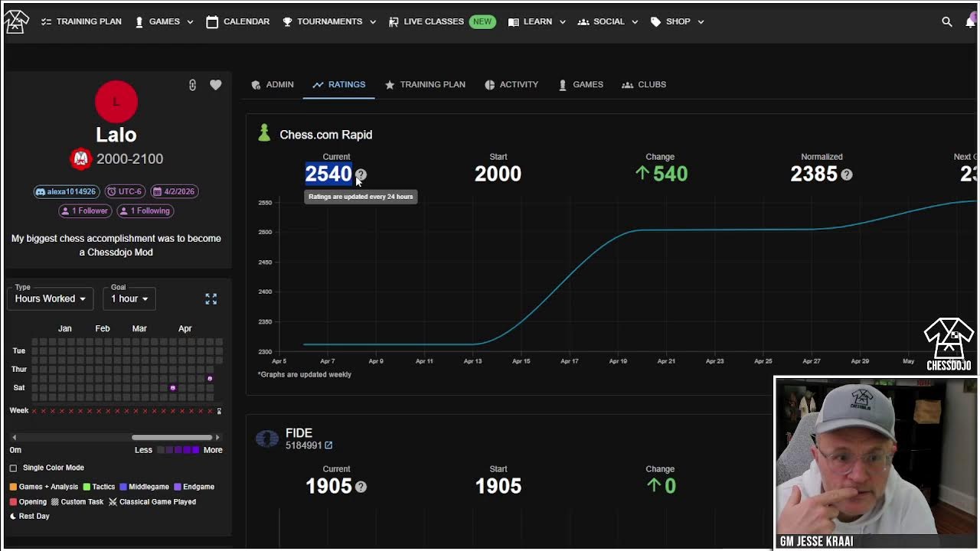Screen dimensions: 980x551
Task: Click the Change value 540
Action: click(x=661, y=174)
